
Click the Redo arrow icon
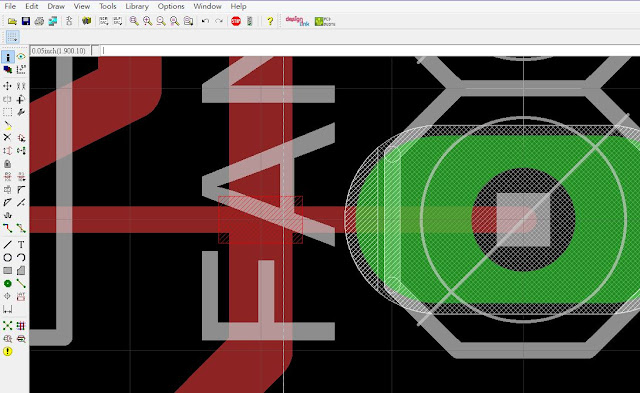219,21
